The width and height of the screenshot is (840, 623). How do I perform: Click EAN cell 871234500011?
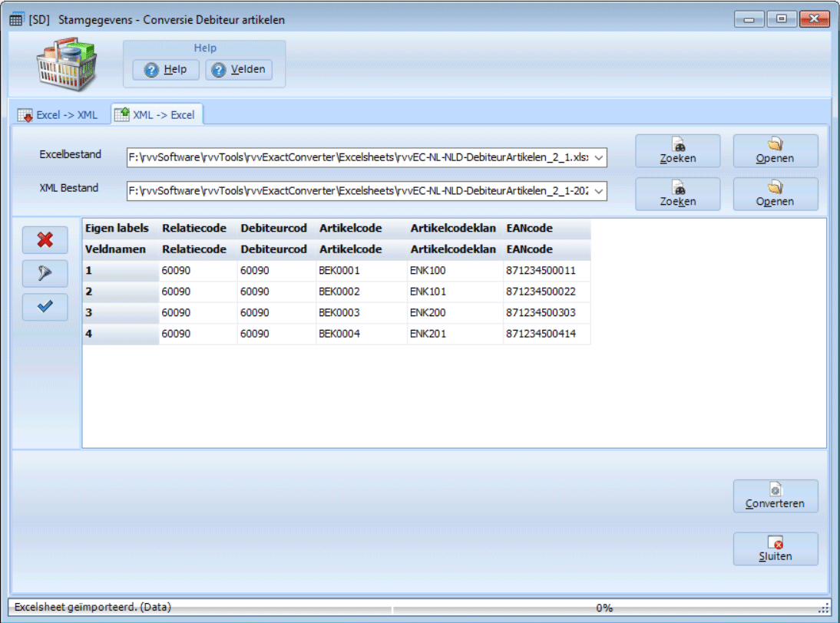click(x=547, y=271)
